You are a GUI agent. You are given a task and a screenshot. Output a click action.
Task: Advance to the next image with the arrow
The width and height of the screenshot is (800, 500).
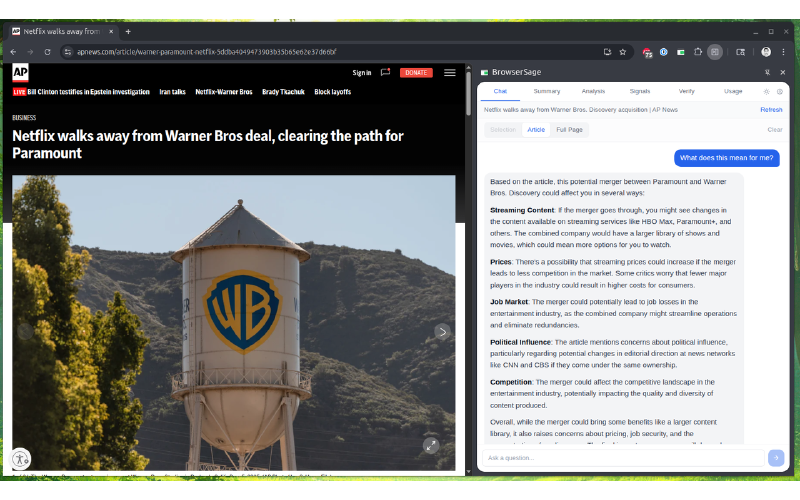tap(442, 332)
